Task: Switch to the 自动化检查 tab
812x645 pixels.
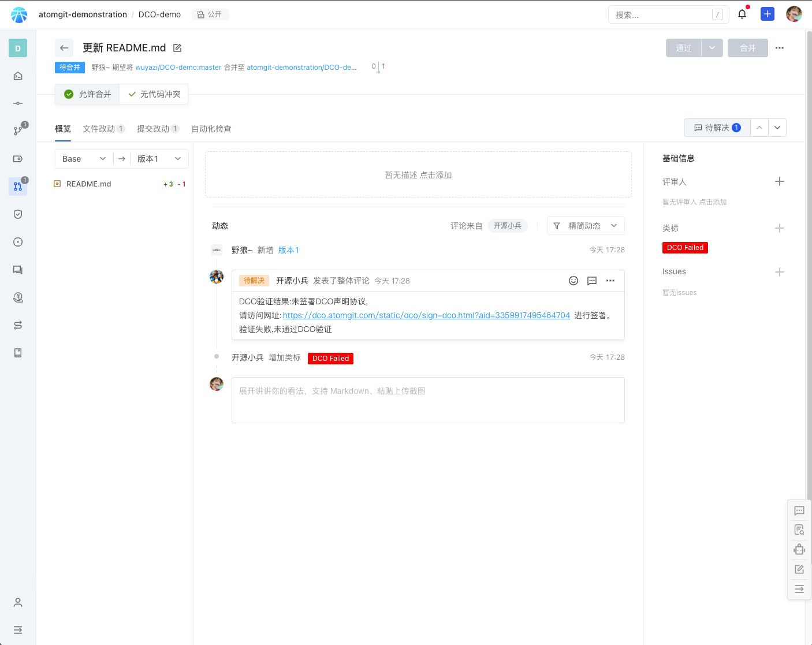Action: pyautogui.click(x=211, y=129)
